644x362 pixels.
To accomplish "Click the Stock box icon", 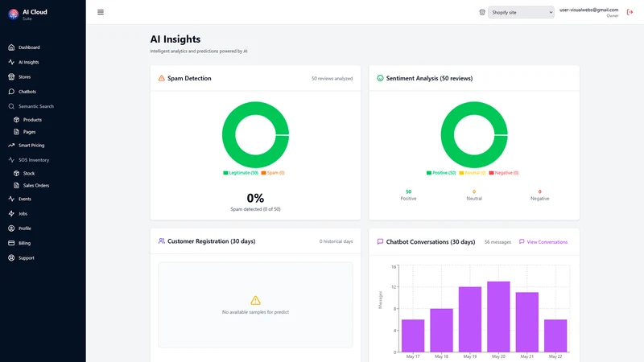I will click(16, 173).
